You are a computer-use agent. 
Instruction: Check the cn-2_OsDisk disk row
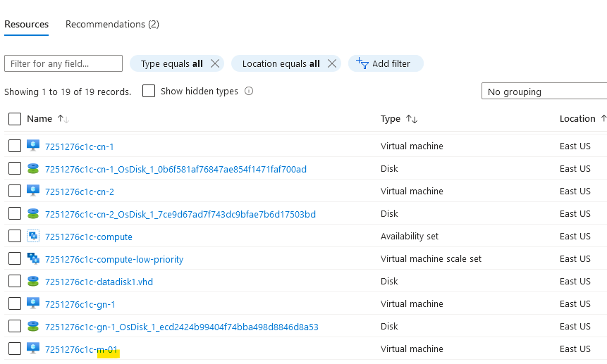coord(15,214)
